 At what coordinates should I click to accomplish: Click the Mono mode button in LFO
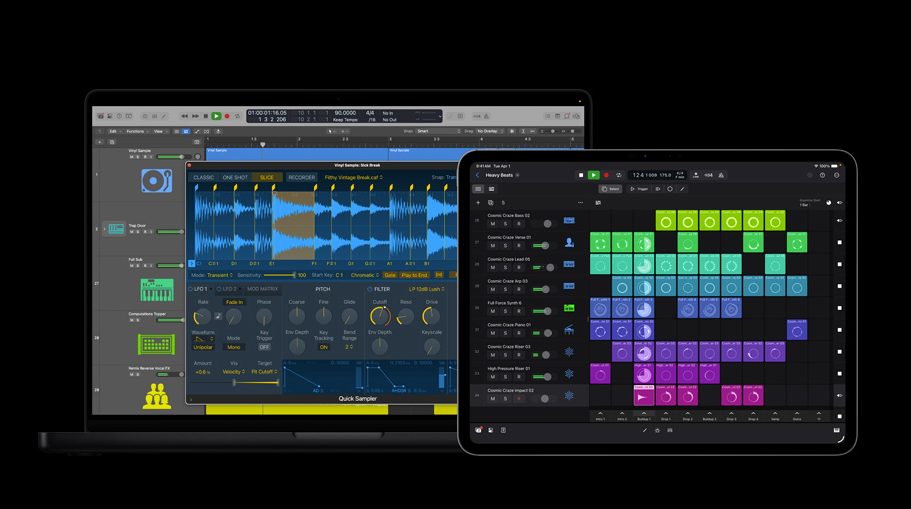coord(234,347)
